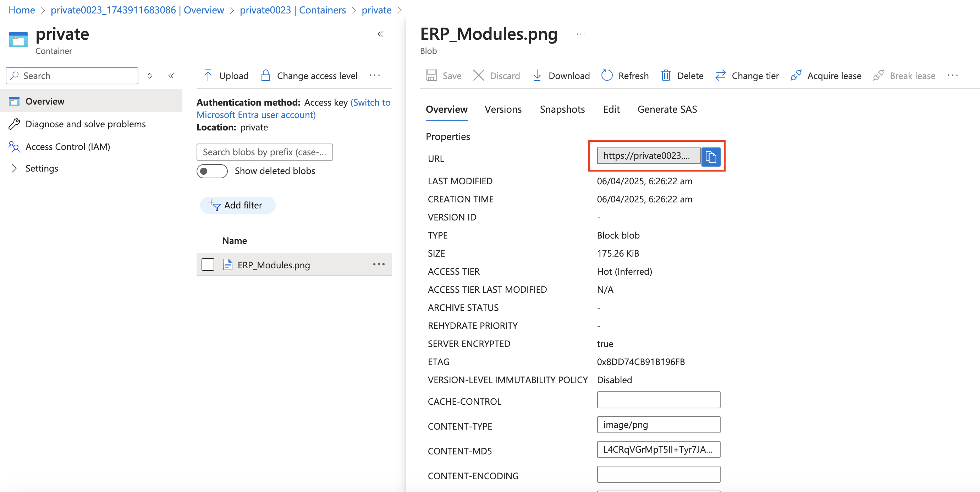This screenshot has width=980, height=492.
Task: Click the Name column header
Action: pos(234,240)
